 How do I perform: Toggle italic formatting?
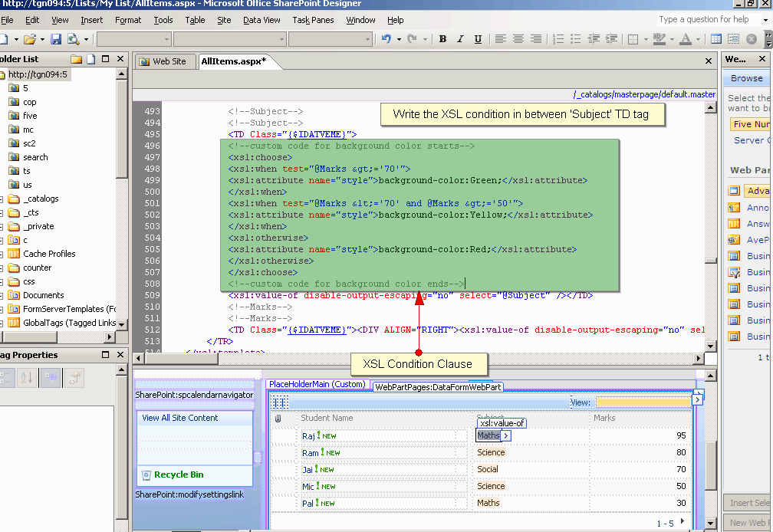pos(460,39)
